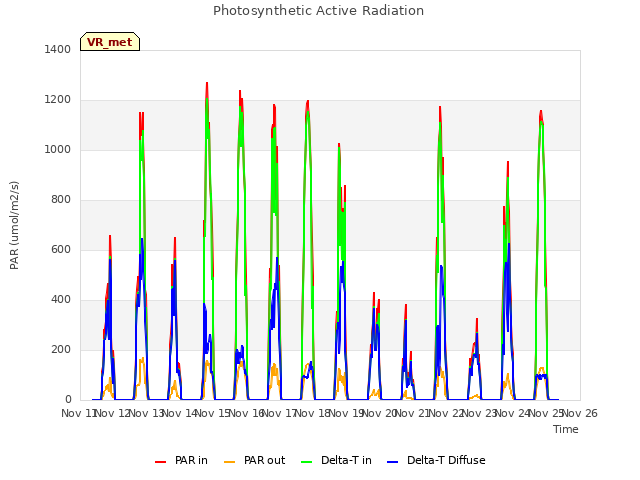Image resolution: width=640 pixels, height=480 pixels.
Task: Click the 200 y-axis tick label
Action: tap(61, 349)
